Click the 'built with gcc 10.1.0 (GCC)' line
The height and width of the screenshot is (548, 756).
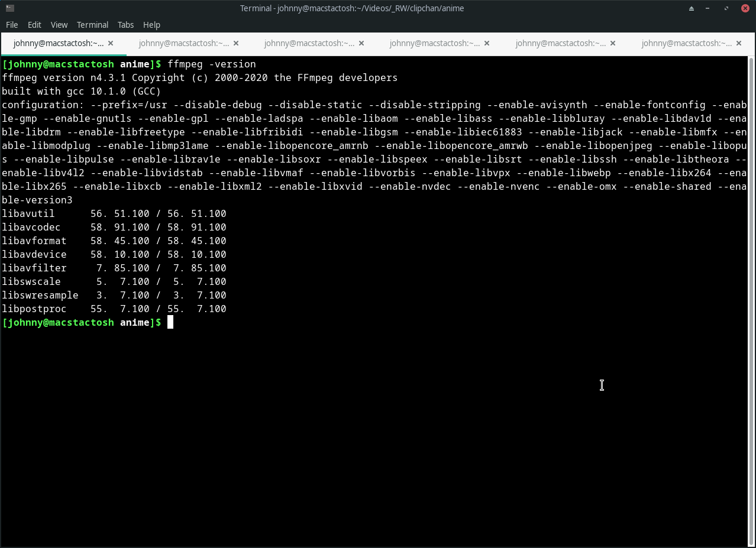click(82, 91)
